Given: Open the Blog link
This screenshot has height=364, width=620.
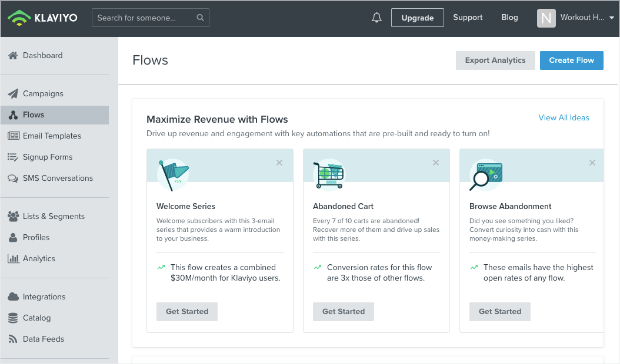Looking at the screenshot, I should click(510, 17).
